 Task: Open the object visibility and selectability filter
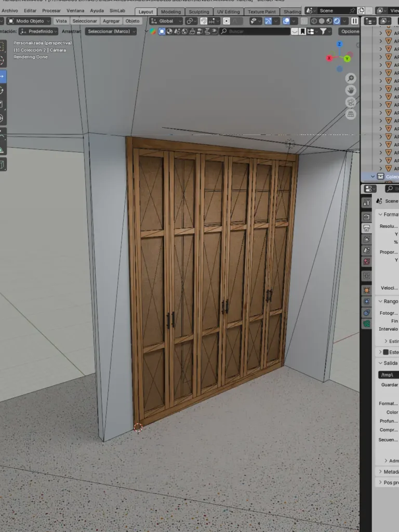click(255, 21)
